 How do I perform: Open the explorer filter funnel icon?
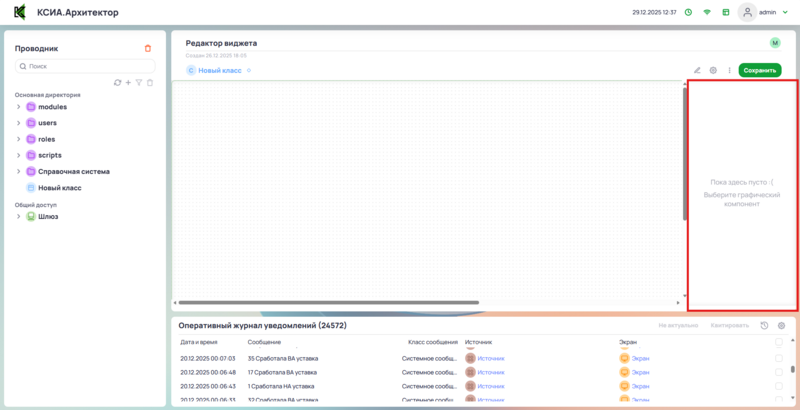pyautogui.click(x=139, y=82)
